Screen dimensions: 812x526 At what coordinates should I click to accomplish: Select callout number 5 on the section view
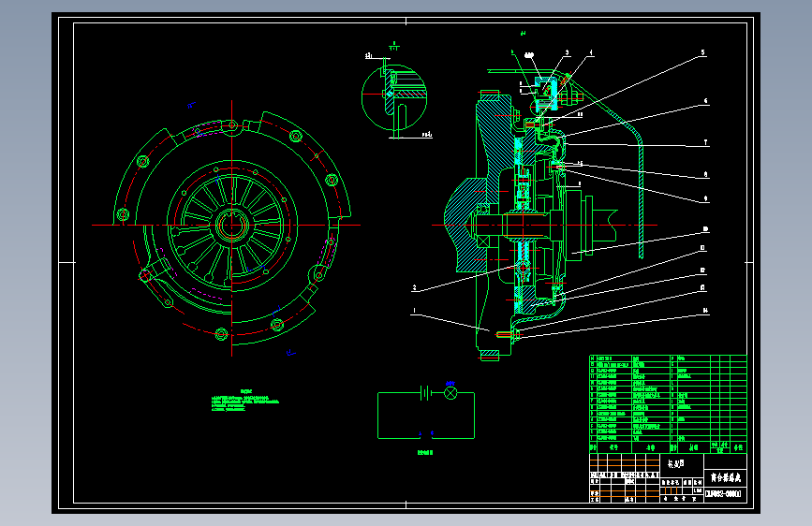pyautogui.click(x=702, y=52)
